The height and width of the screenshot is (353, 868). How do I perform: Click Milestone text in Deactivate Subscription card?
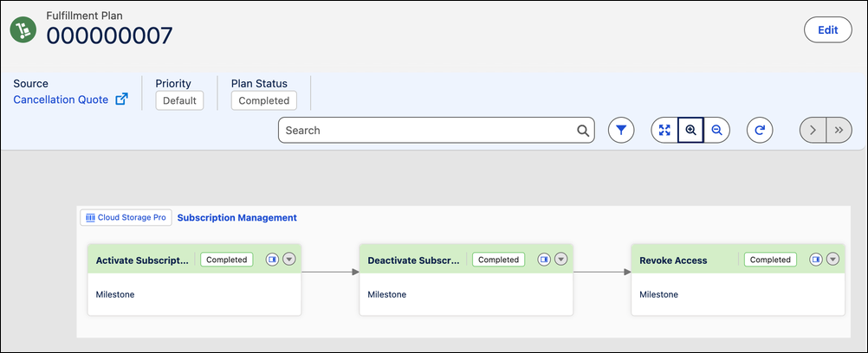tap(387, 294)
